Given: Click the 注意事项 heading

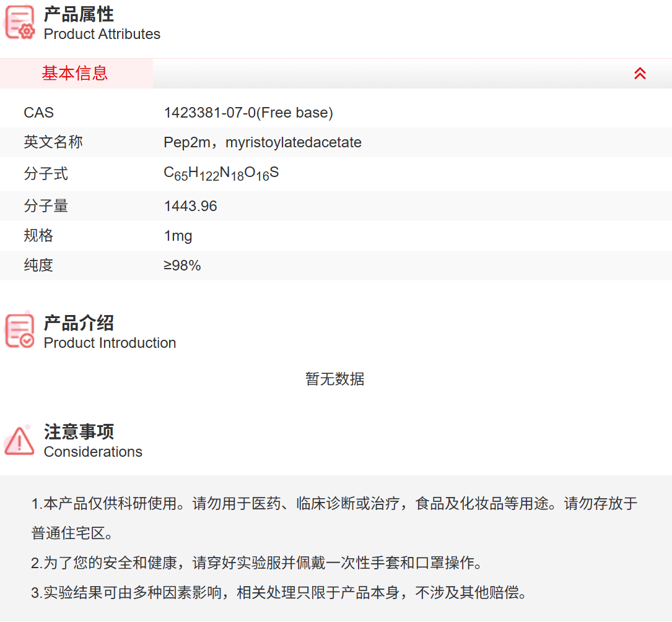Looking at the screenshot, I should coord(79,431).
